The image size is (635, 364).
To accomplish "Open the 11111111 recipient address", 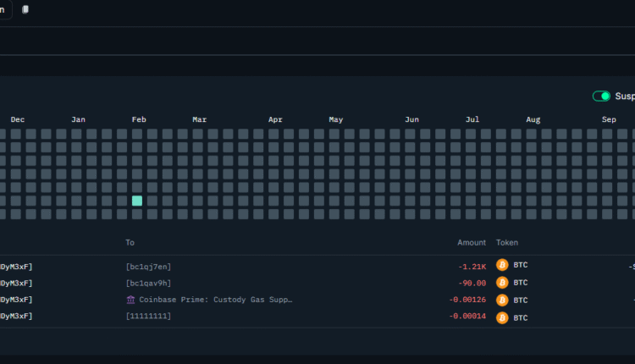I will pos(149,317).
